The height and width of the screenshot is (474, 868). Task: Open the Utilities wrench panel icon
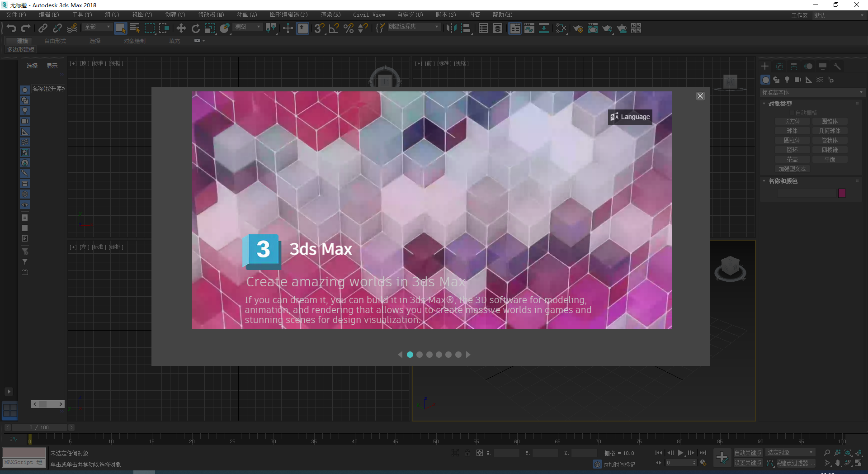pyautogui.click(x=837, y=66)
